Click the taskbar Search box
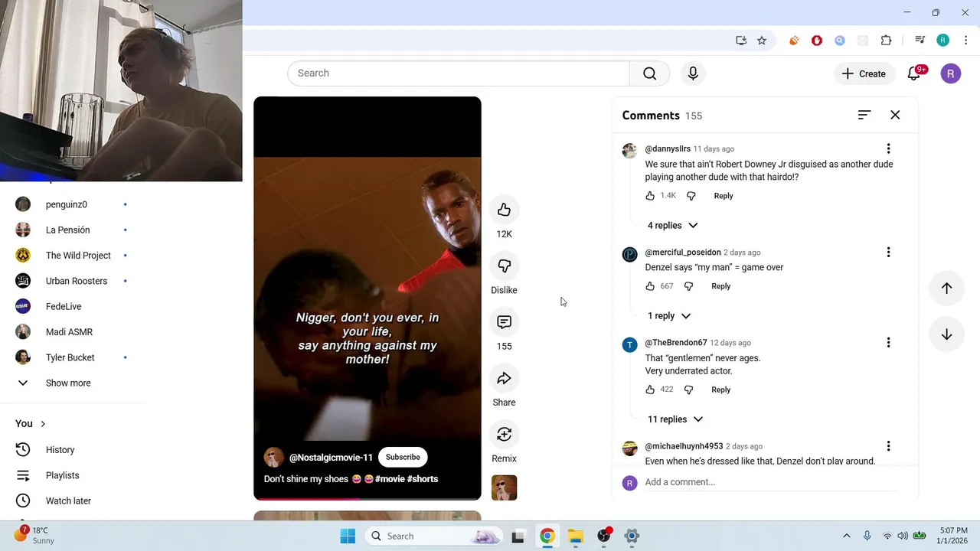Viewport: 980px width, 551px height. (x=433, y=536)
